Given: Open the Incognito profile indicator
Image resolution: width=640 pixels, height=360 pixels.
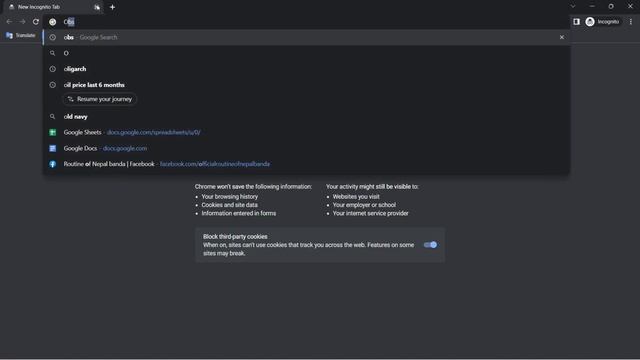Looking at the screenshot, I should pyautogui.click(x=602, y=22).
